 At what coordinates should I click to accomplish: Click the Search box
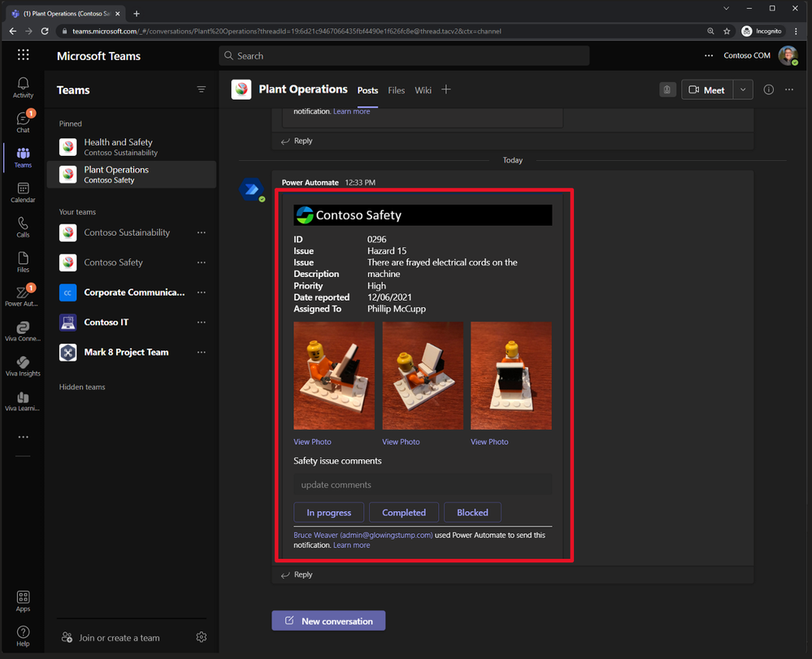point(404,55)
